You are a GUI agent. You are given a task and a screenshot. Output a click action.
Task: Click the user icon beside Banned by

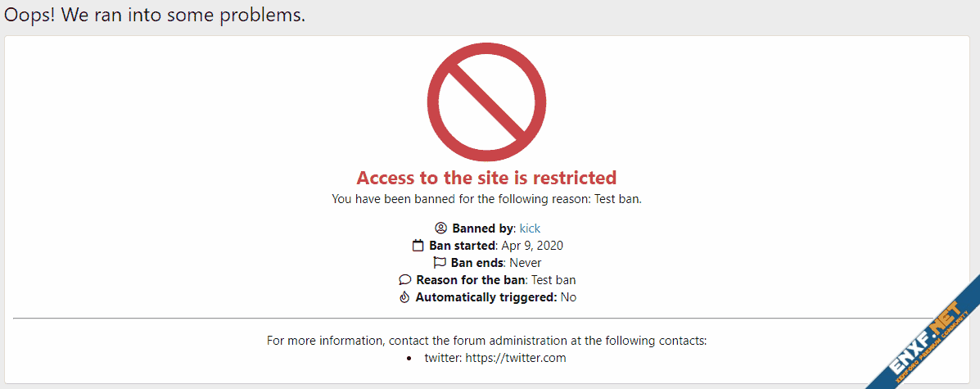[440, 228]
